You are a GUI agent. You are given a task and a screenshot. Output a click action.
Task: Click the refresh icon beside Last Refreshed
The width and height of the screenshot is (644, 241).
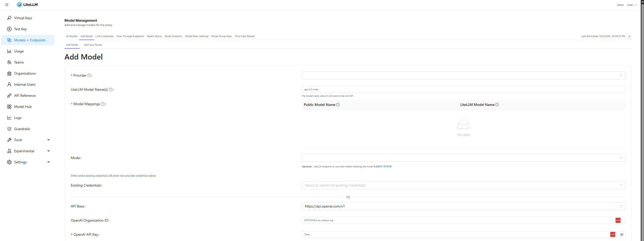click(x=629, y=36)
